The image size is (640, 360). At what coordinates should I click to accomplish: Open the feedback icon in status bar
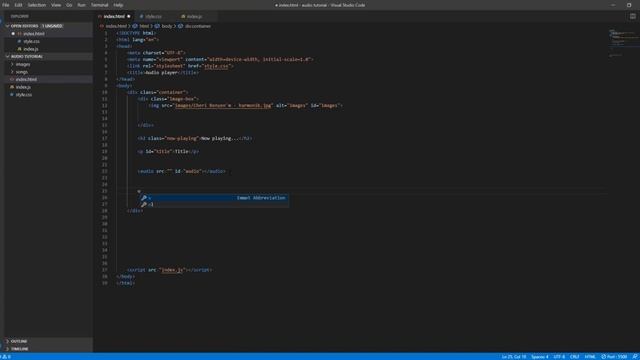pos(635,357)
